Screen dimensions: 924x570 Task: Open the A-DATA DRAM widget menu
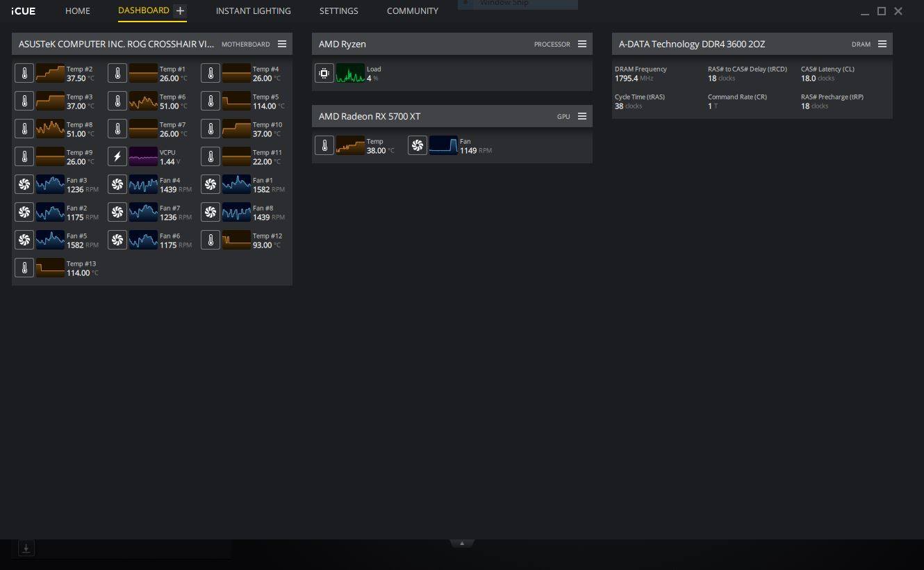pyautogui.click(x=882, y=44)
